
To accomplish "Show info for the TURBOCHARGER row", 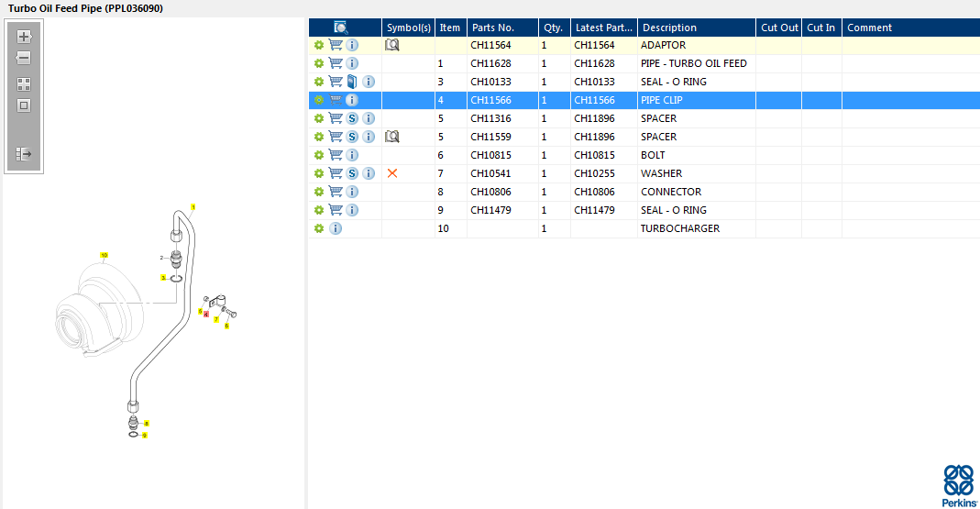I will pyautogui.click(x=336, y=228).
